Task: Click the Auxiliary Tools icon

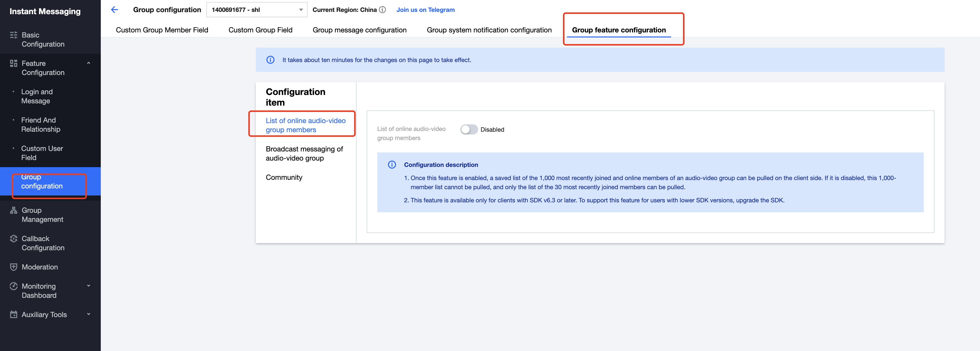Action: point(14,315)
